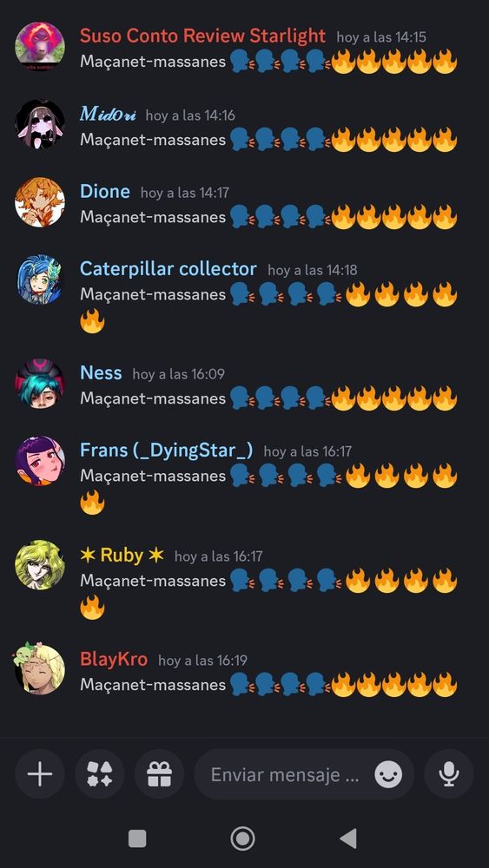Tap Dione's orange-haired avatar
489x868 pixels.
point(40,202)
